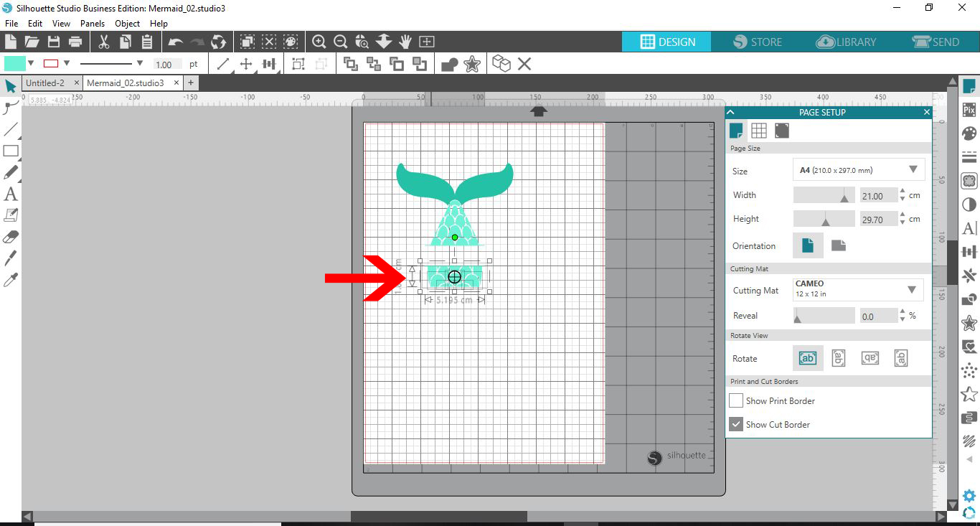Click the teal fill color swatch
Viewport: 980px width, 526px height.
(x=15, y=63)
